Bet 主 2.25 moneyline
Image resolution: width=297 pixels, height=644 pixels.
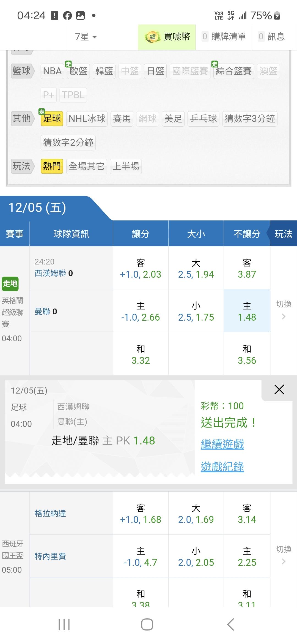click(247, 556)
